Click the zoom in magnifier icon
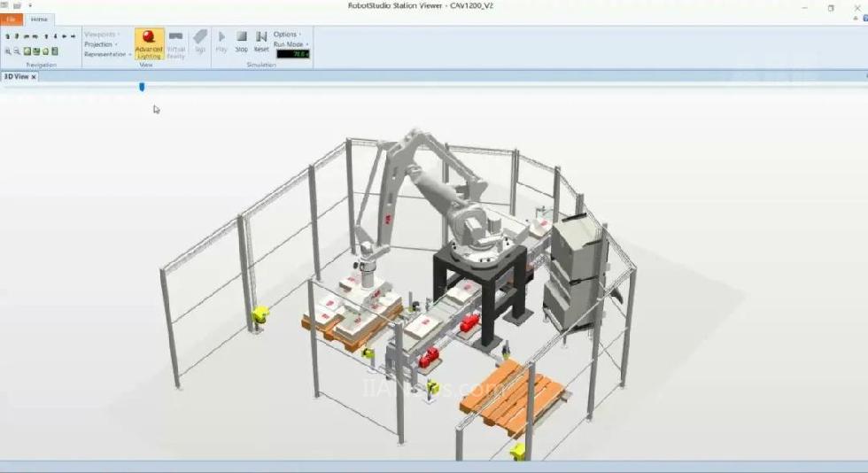 click(8, 51)
